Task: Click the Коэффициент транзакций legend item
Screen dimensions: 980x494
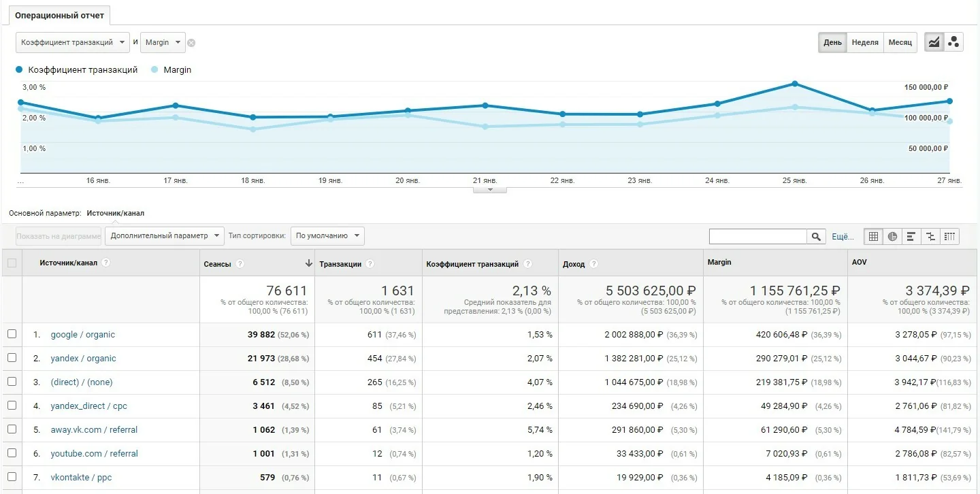Action: (x=76, y=69)
